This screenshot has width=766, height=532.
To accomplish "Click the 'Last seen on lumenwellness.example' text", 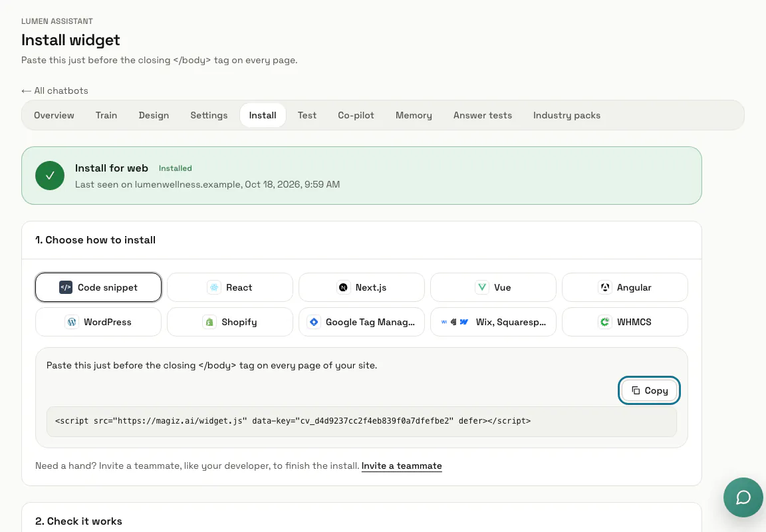I will [207, 185].
